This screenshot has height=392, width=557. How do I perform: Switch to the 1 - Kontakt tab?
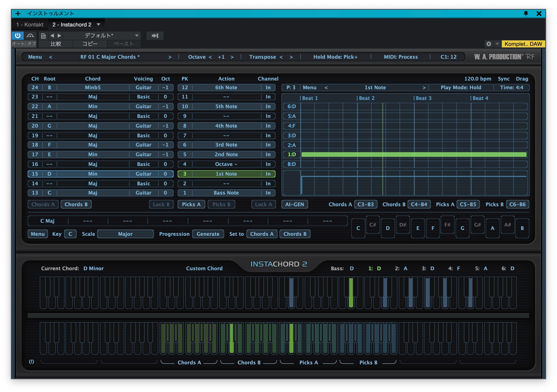point(30,24)
